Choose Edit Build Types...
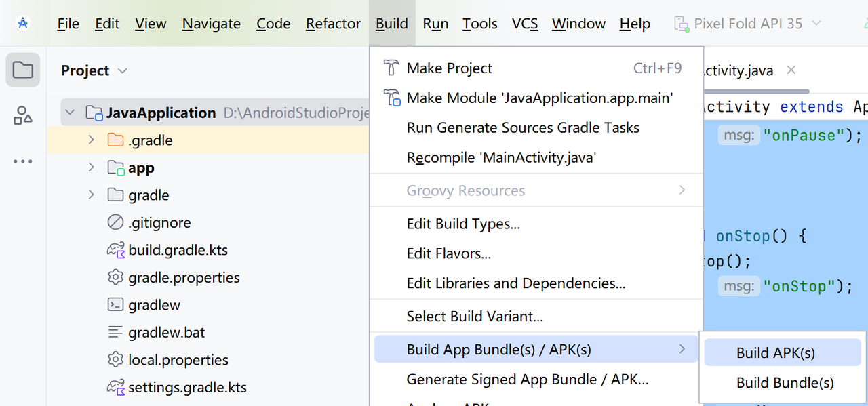868x406 pixels. click(536, 224)
